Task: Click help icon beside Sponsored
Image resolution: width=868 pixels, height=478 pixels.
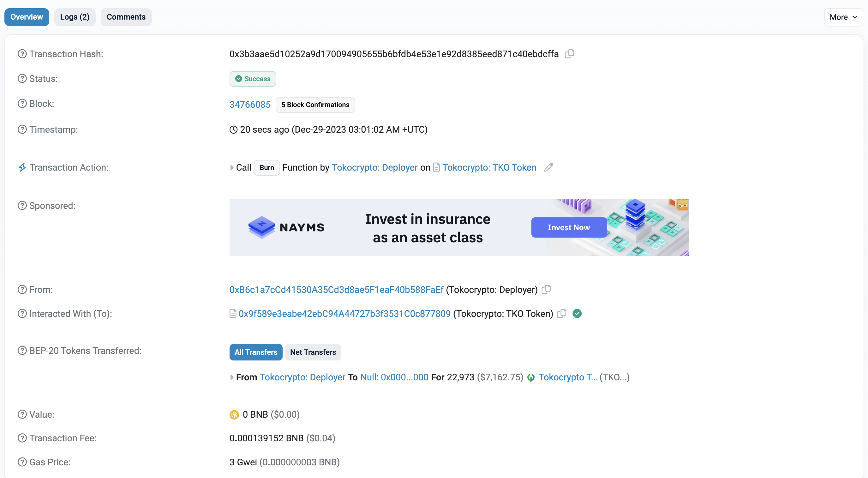Action: pyautogui.click(x=22, y=206)
